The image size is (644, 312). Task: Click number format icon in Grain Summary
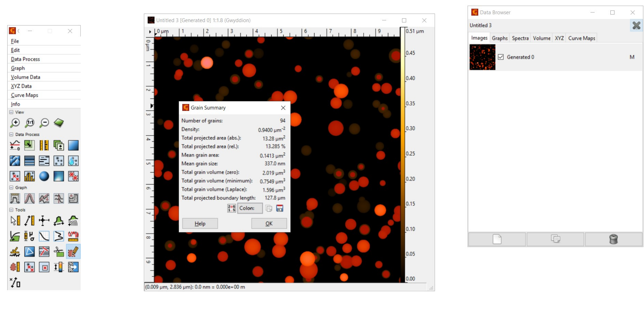point(232,208)
